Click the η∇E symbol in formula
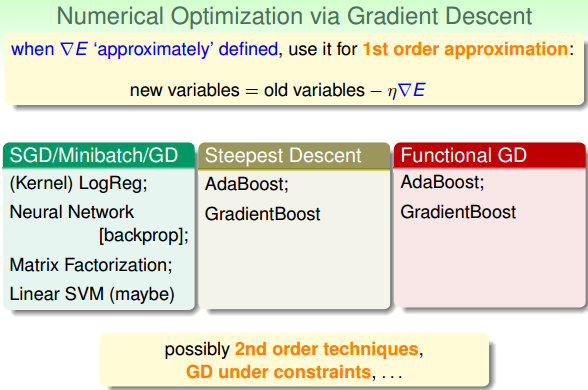Viewport: 588px width, 390px height. [x=406, y=90]
